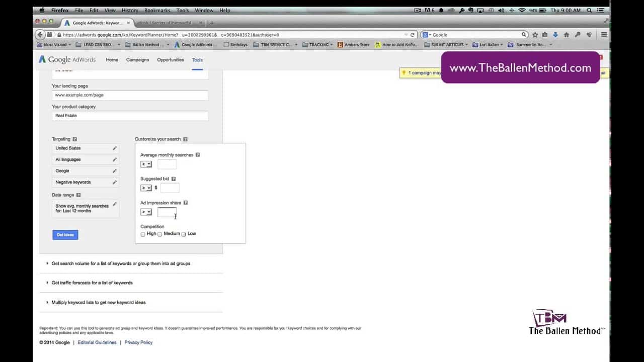Click pencil icon beside All languages
The width and height of the screenshot is (644, 362).
click(114, 160)
